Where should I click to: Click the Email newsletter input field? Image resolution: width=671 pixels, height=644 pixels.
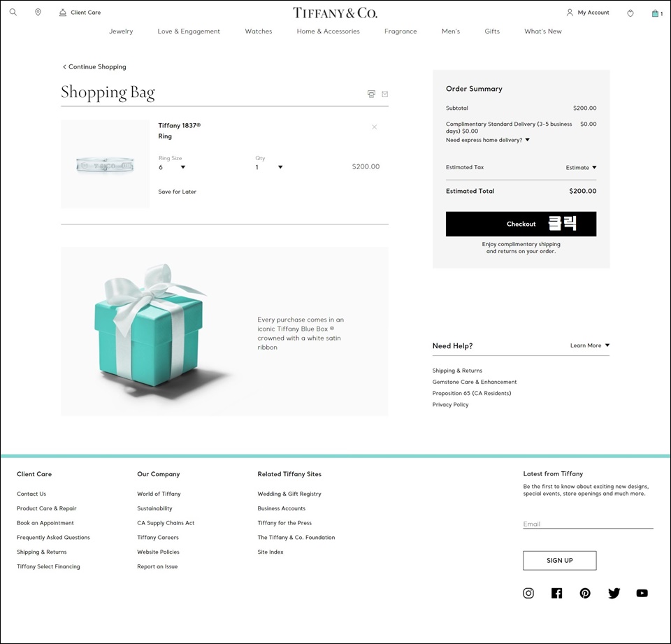[x=588, y=524]
